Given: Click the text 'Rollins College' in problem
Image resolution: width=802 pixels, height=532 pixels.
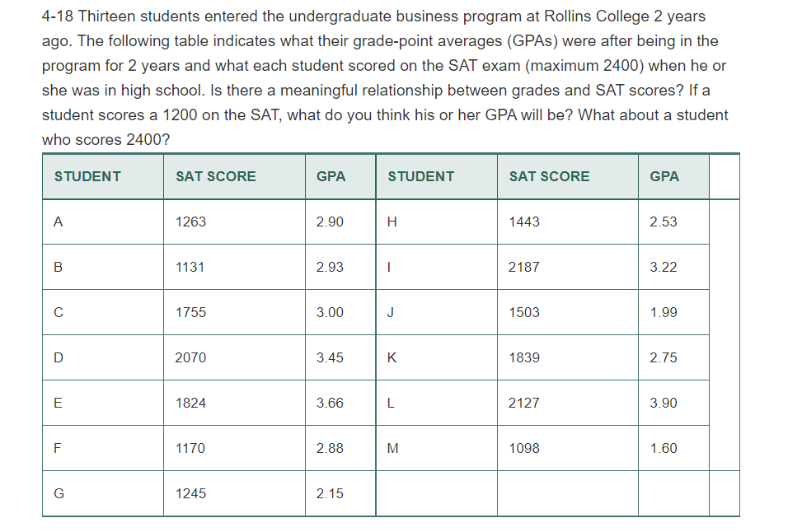Looking at the screenshot, I should coord(597,16).
